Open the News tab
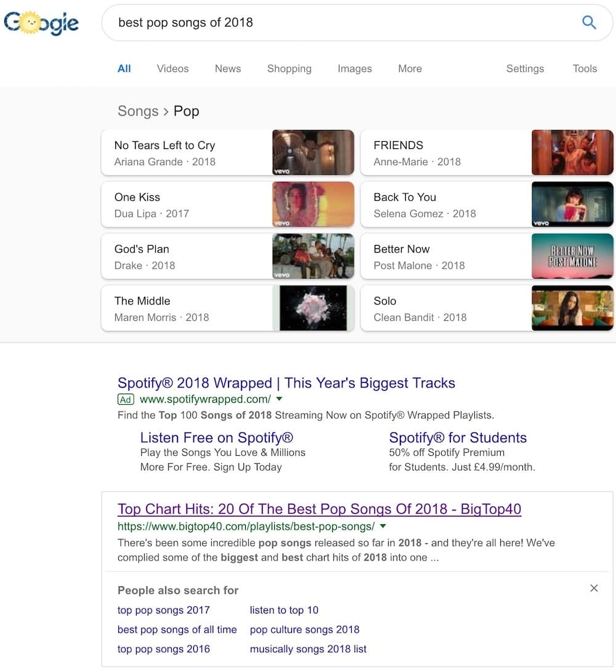Viewport: 616px width, 672px height. [x=227, y=68]
